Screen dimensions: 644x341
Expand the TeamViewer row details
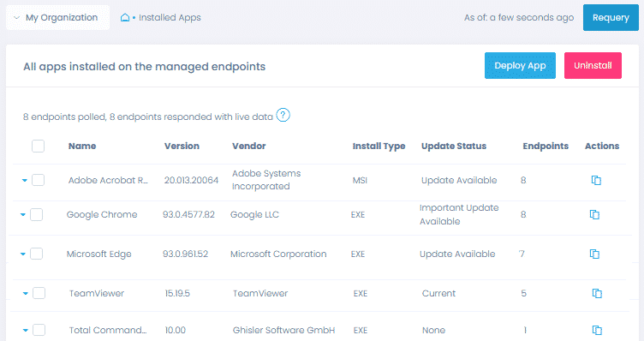point(25,294)
